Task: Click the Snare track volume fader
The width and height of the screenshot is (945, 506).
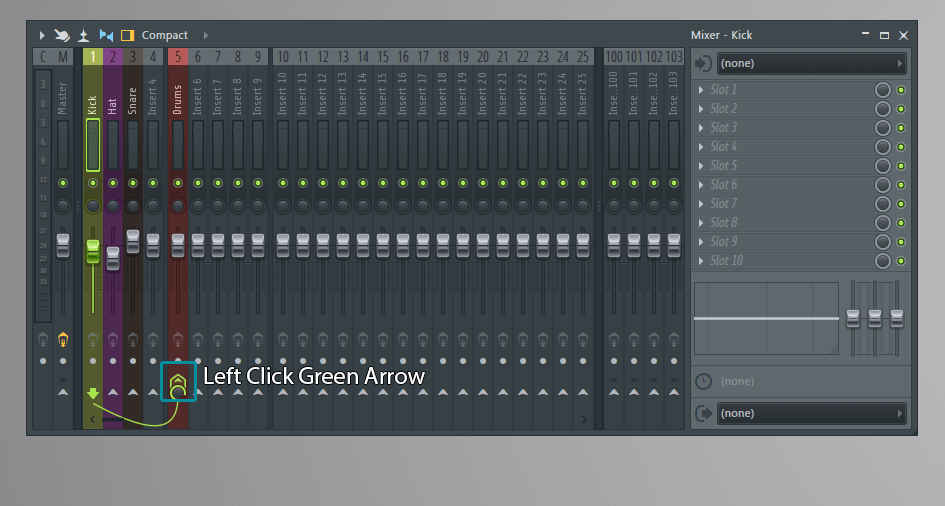Action: pos(133,242)
